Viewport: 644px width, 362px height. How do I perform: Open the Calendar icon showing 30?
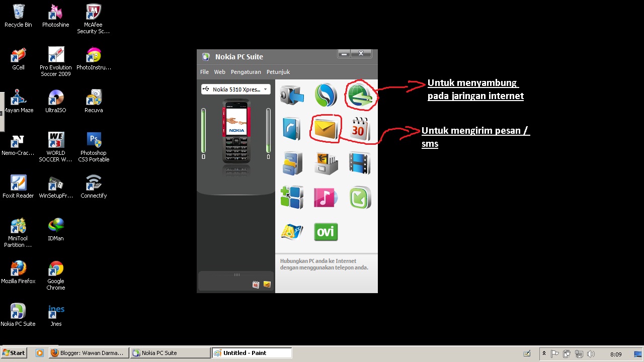tap(360, 129)
